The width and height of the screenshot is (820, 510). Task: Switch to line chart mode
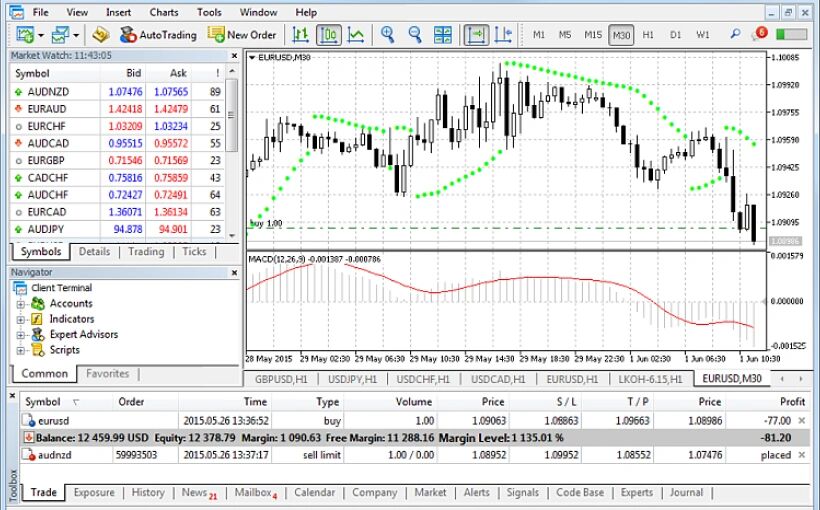point(356,35)
